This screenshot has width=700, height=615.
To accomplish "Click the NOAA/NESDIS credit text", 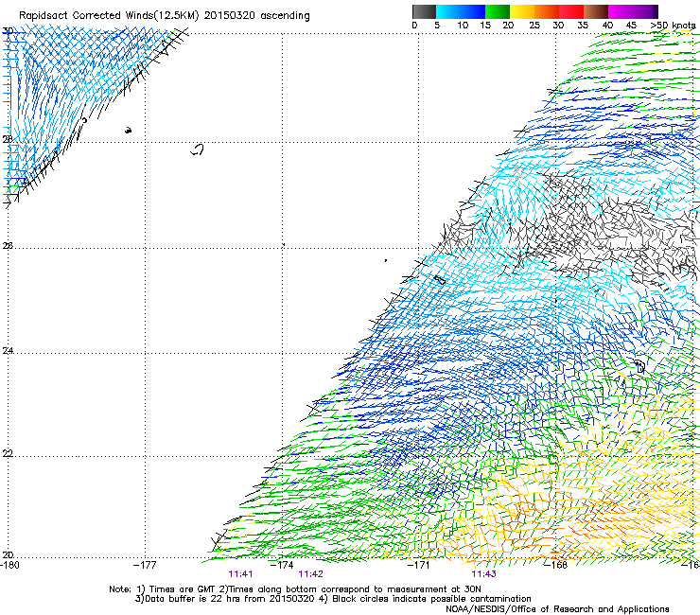I will (x=557, y=609).
